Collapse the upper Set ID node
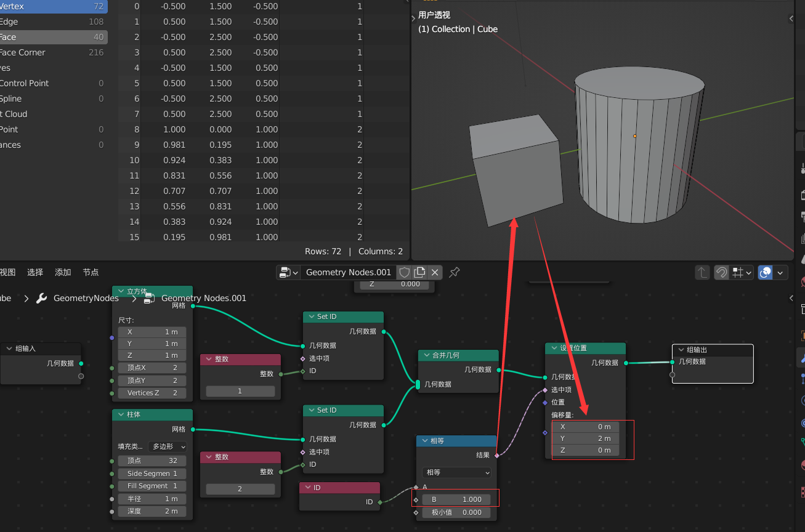Viewport: 805px width, 532px height. point(312,316)
